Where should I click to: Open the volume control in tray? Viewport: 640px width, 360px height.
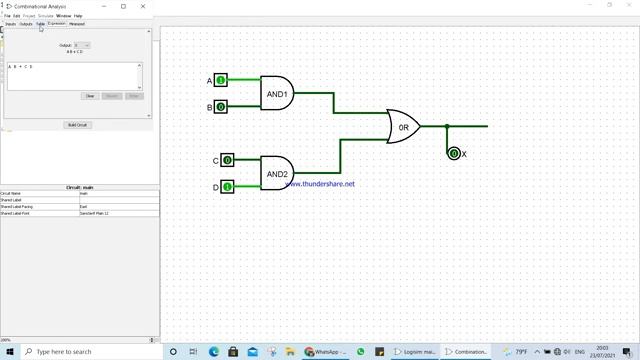coord(567,351)
